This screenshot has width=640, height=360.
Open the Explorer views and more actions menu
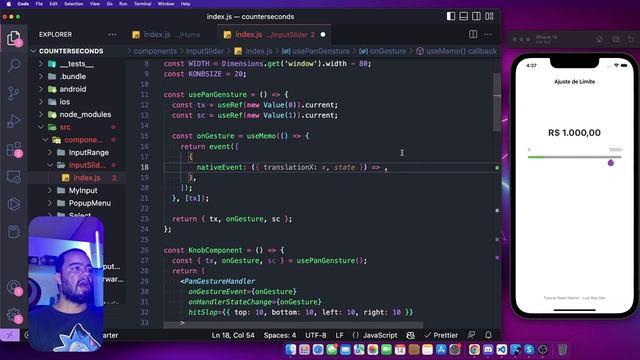point(112,35)
